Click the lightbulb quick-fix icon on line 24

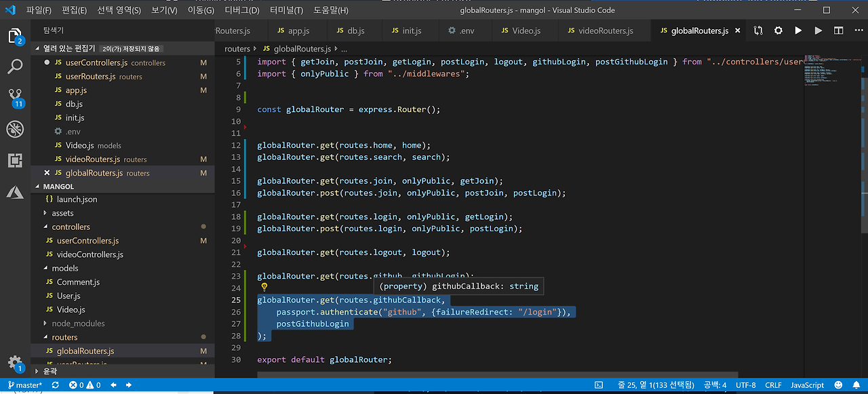tap(264, 287)
